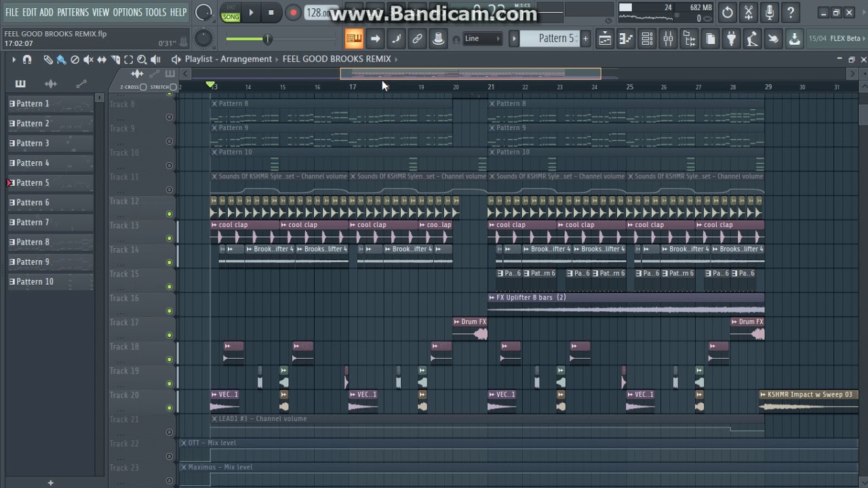Open the OPTIONS menu

[x=127, y=12]
